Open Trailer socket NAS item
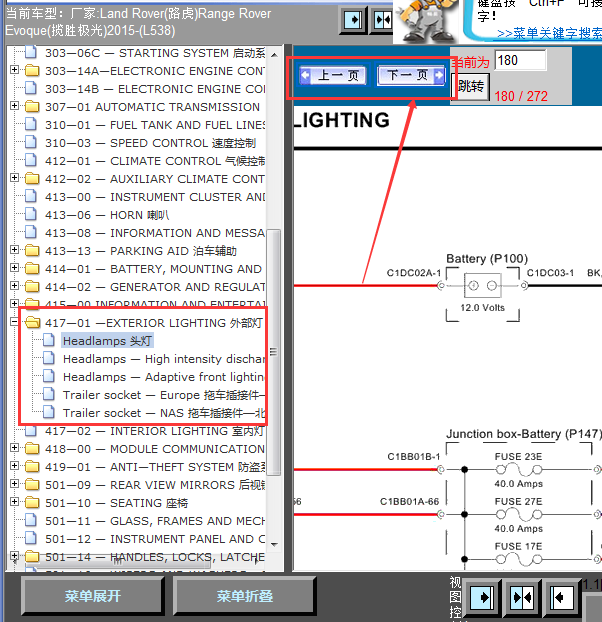This screenshot has height=622, width=602. point(163,413)
